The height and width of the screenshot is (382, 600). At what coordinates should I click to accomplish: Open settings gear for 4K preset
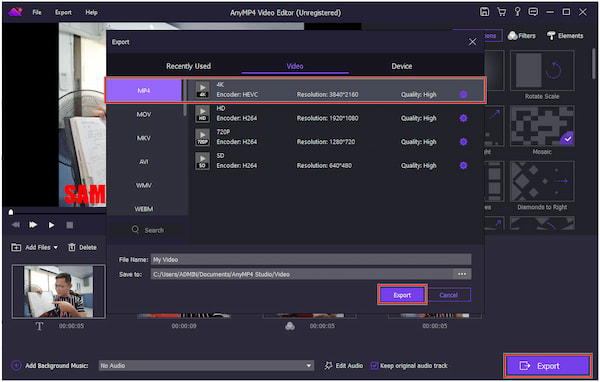[x=463, y=95]
